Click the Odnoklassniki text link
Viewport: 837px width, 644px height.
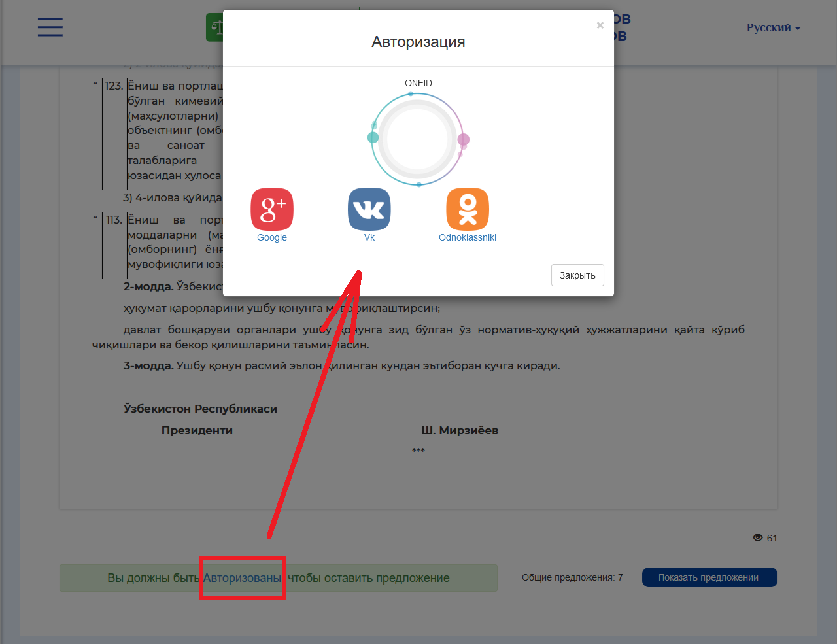(468, 237)
